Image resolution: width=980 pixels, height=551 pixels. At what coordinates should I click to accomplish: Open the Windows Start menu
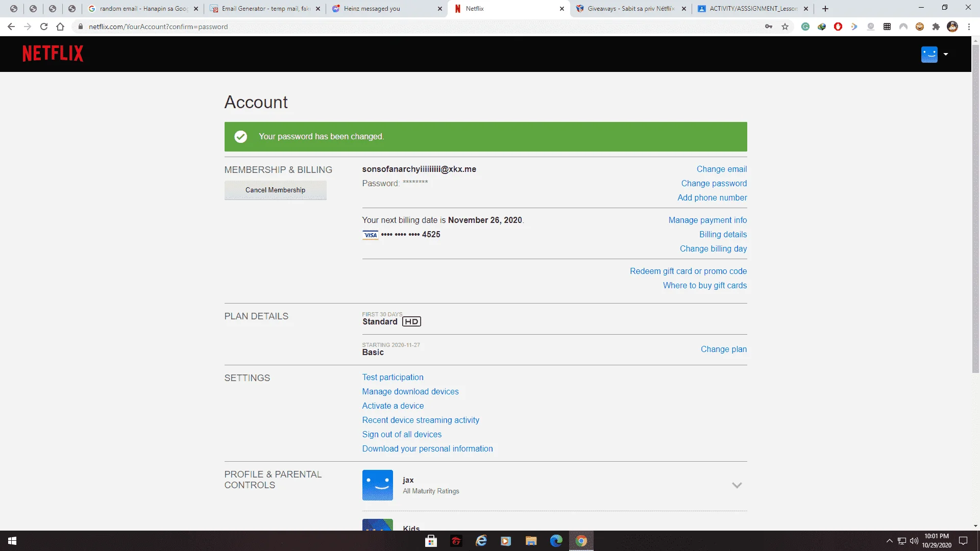[x=12, y=541]
